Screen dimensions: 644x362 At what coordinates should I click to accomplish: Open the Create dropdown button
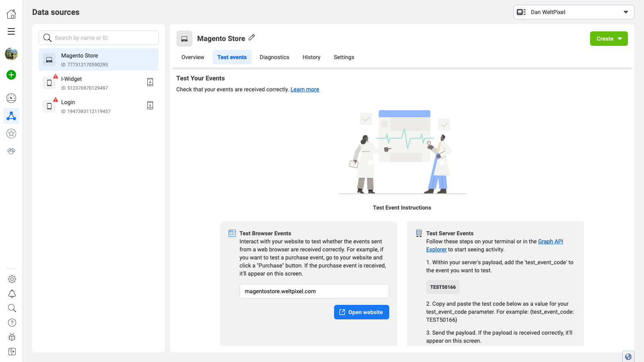point(609,39)
